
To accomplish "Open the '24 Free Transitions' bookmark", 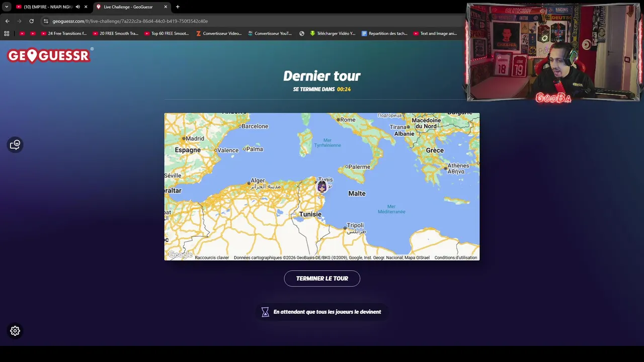I will (x=64, y=34).
